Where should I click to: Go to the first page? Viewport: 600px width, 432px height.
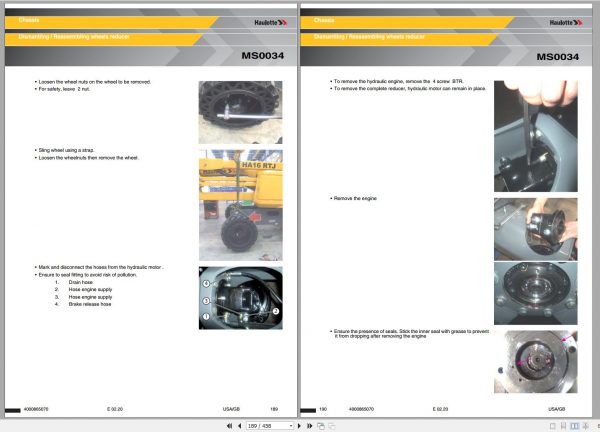click(229, 426)
